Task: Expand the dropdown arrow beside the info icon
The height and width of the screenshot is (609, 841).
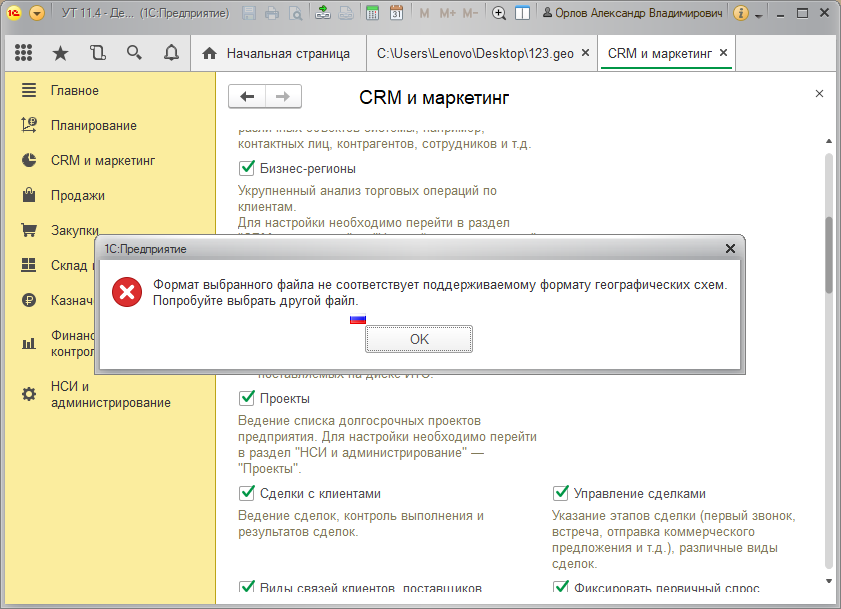Action: click(758, 15)
